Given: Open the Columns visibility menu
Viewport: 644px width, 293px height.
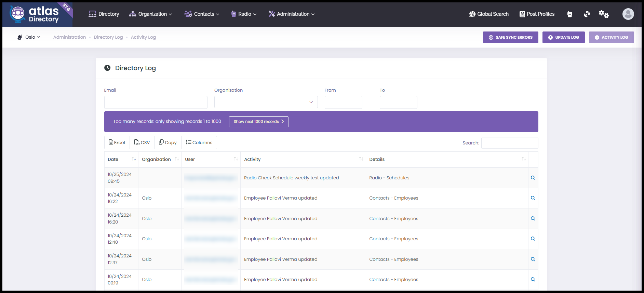Looking at the screenshot, I should [199, 142].
